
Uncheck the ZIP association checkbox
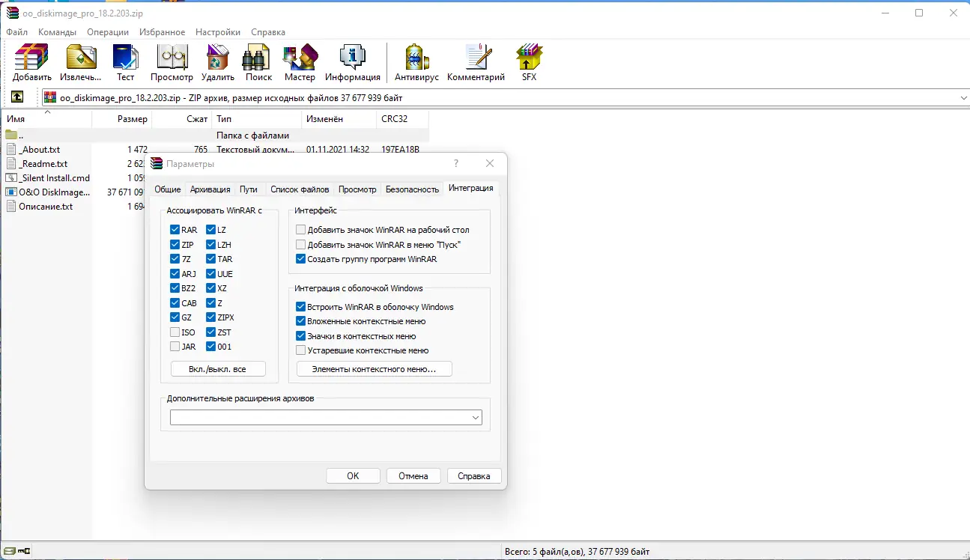(x=175, y=245)
